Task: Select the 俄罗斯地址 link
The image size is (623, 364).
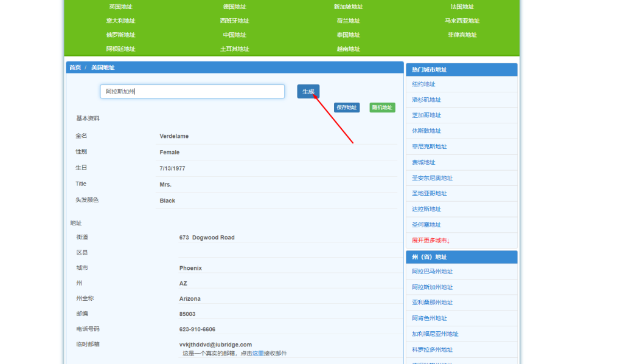Action: point(121,35)
